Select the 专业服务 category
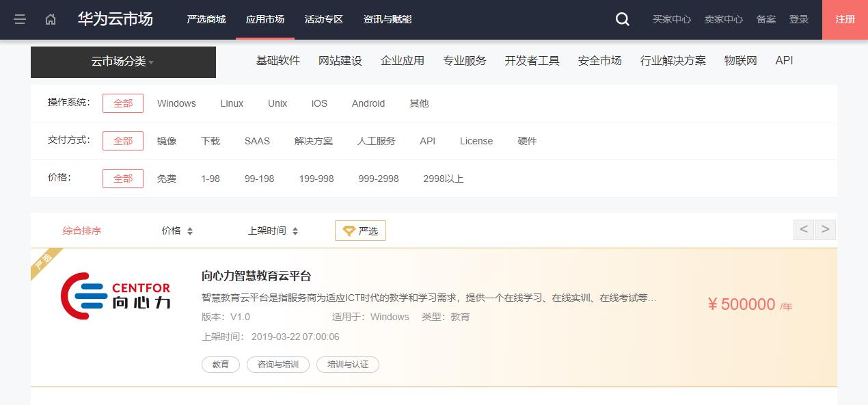The image size is (868, 405). tap(465, 60)
